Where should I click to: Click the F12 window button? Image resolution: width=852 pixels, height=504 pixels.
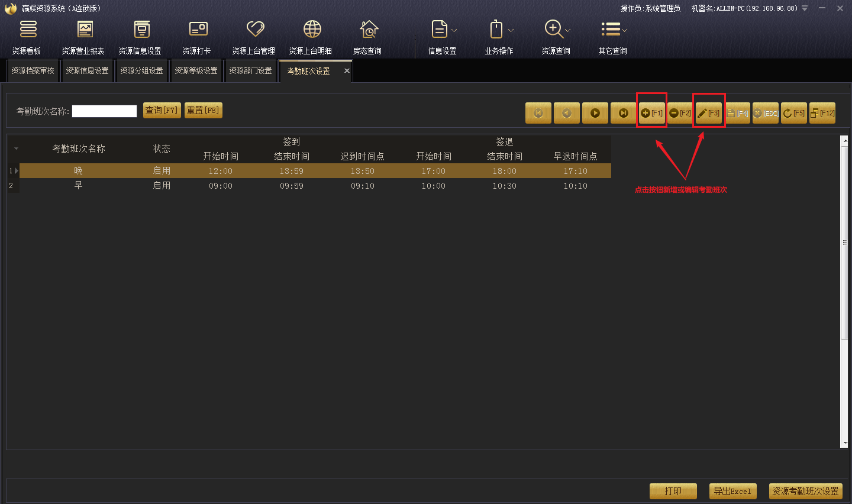point(822,113)
